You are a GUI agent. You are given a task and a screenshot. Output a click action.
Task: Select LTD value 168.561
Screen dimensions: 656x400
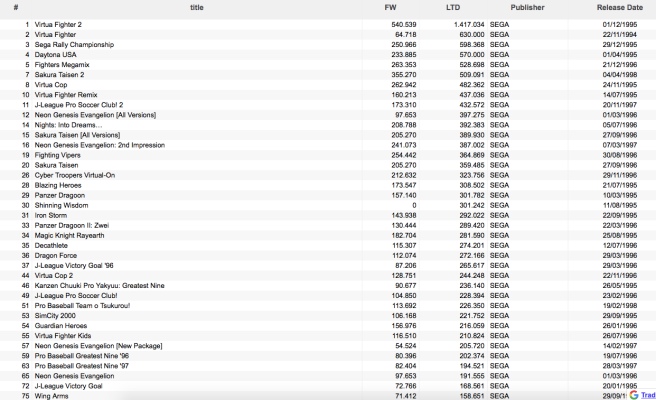472,386
